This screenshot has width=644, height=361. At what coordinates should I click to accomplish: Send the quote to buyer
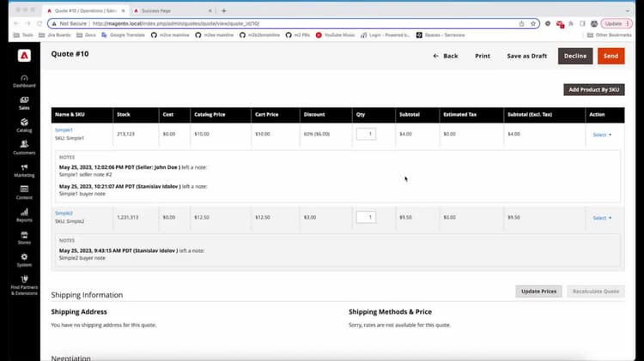tap(611, 56)
